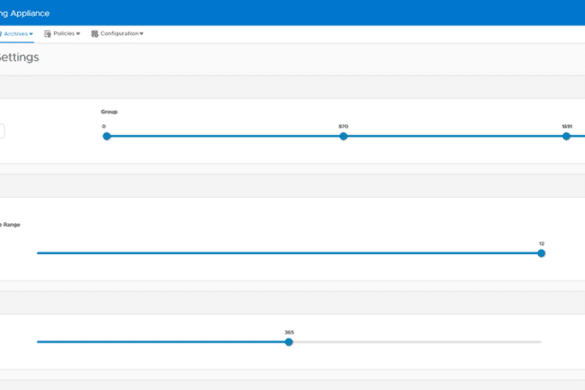Click the grey unfilled track right of 365

tap(417, 342)
